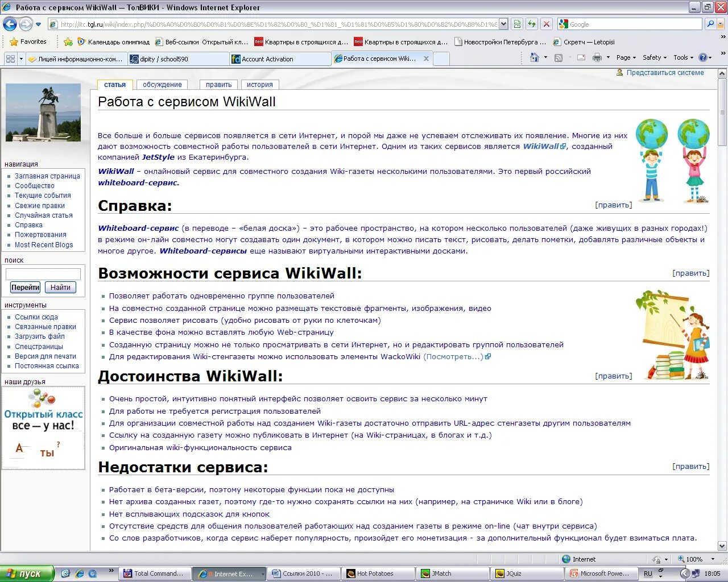Open JMatch window from the taskbar

tap(452, 573)
